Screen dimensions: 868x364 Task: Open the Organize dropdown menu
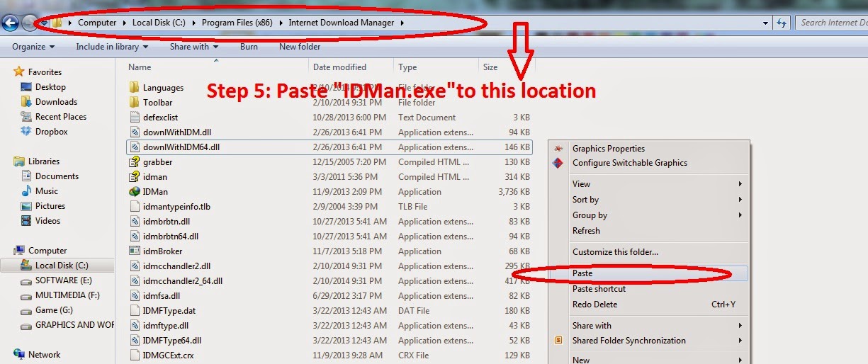point(33,47)
